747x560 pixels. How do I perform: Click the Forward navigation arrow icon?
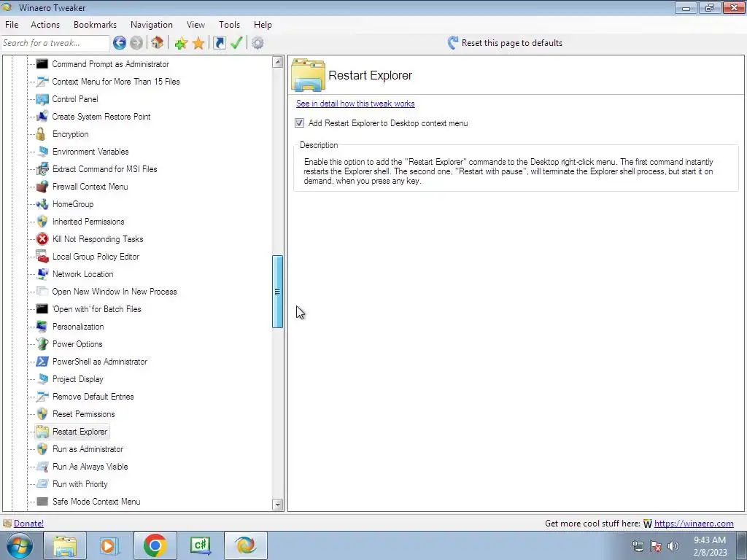pos(136,43)
